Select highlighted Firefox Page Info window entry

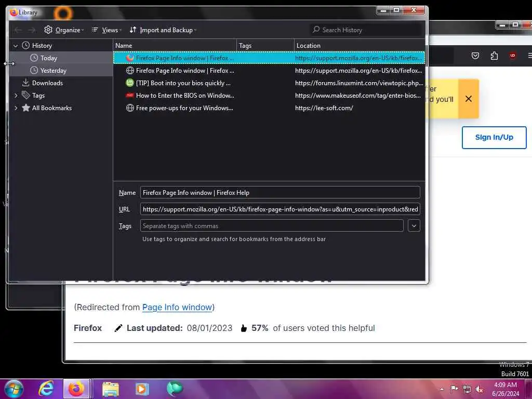[269, 58]
